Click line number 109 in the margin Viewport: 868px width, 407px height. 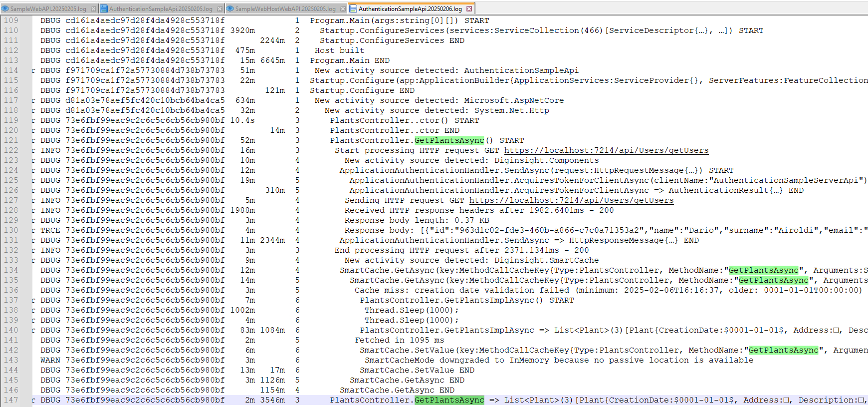coord(11,20)
